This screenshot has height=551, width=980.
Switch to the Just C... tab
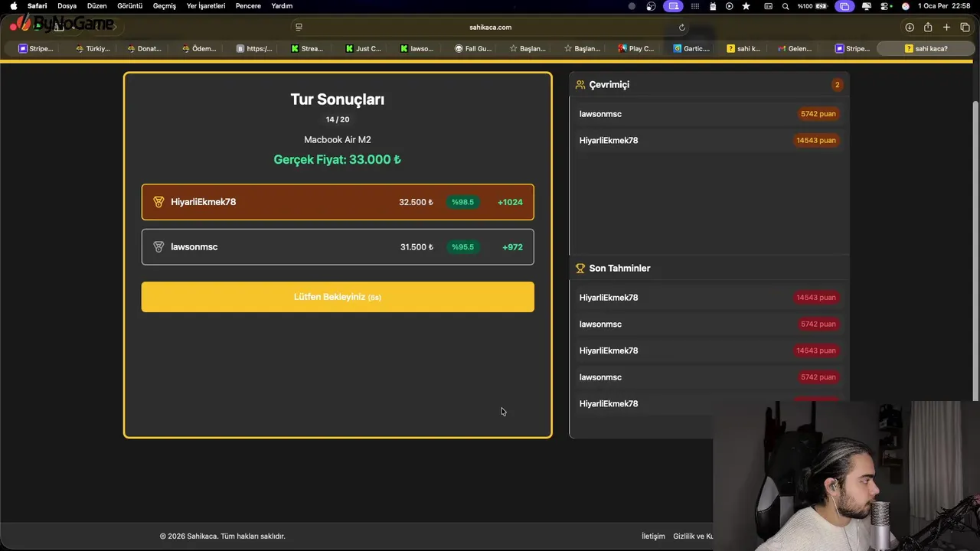point(363,48)
